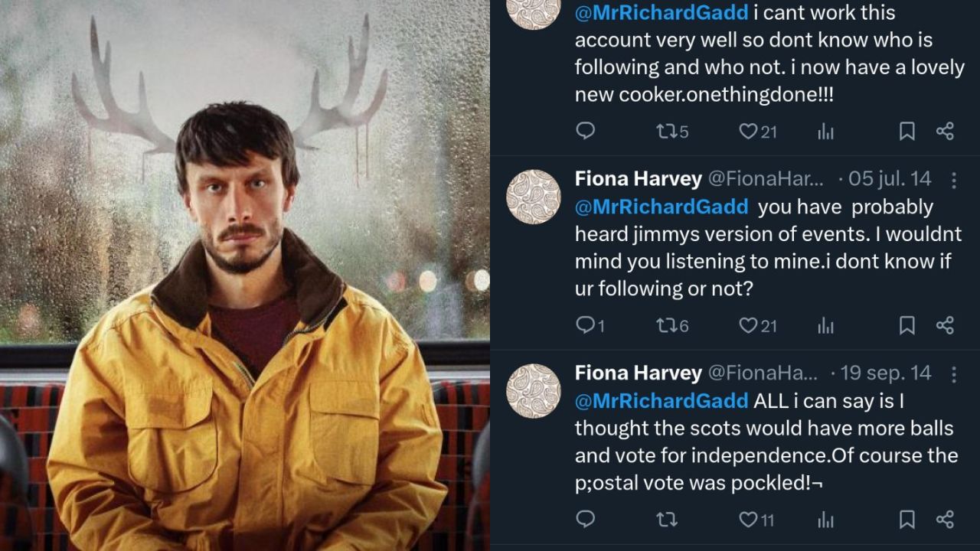The image size is (980, 551).
Task: Bookmark the jimmys version tweet
Action: (906, 325)
